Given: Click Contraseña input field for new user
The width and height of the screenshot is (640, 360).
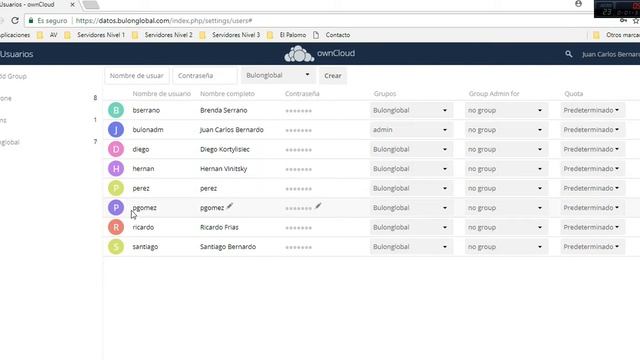Looking at the screenshot, I should click(x=205, y=76).
